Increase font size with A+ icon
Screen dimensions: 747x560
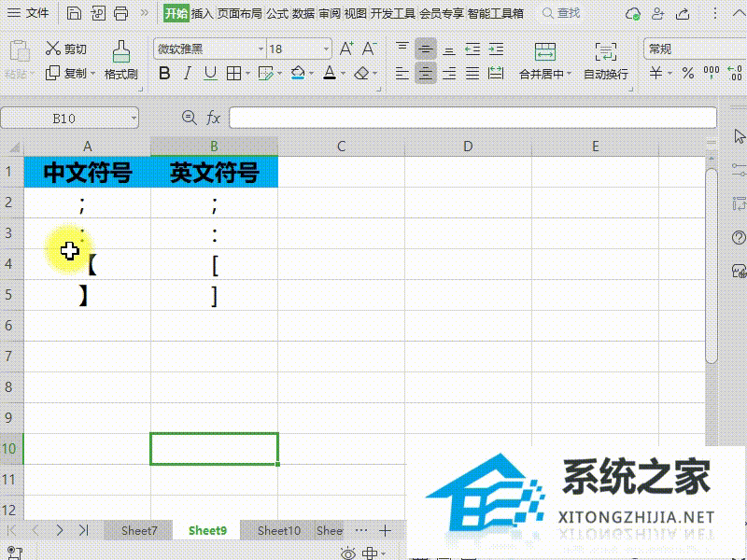point(346,49)
